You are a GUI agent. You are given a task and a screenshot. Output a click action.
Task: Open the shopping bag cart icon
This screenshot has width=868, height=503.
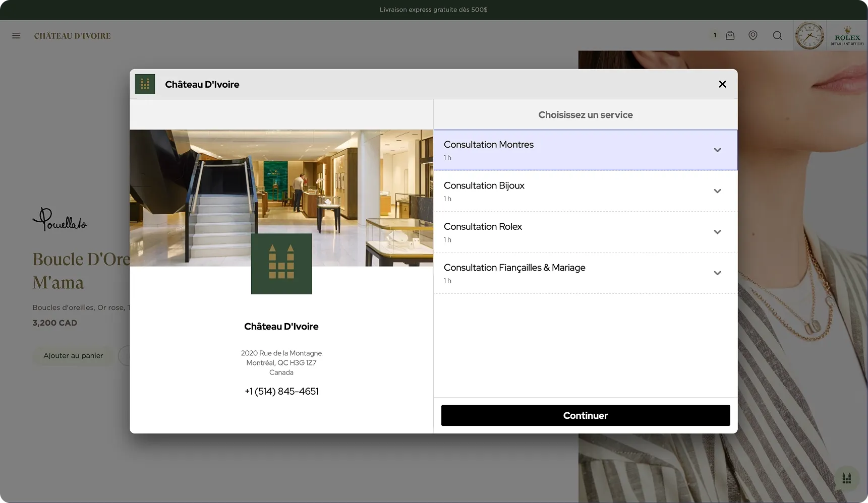tap(730, 35)
